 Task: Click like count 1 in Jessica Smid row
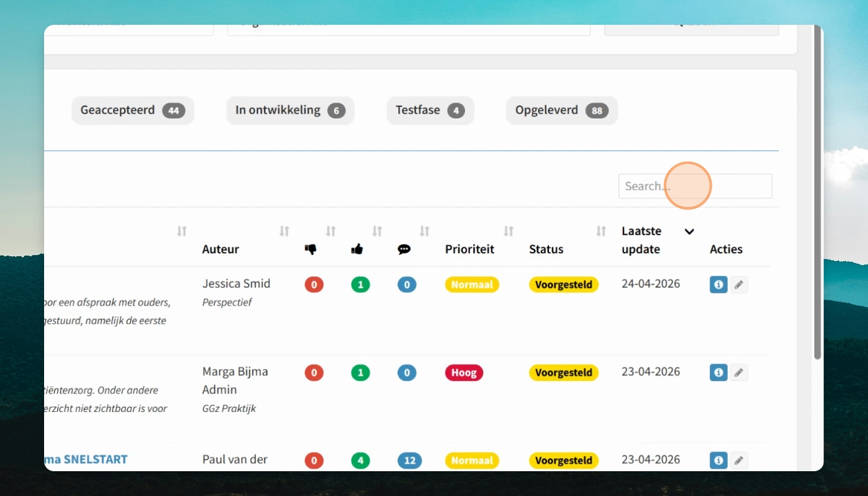tap(360, 285)
